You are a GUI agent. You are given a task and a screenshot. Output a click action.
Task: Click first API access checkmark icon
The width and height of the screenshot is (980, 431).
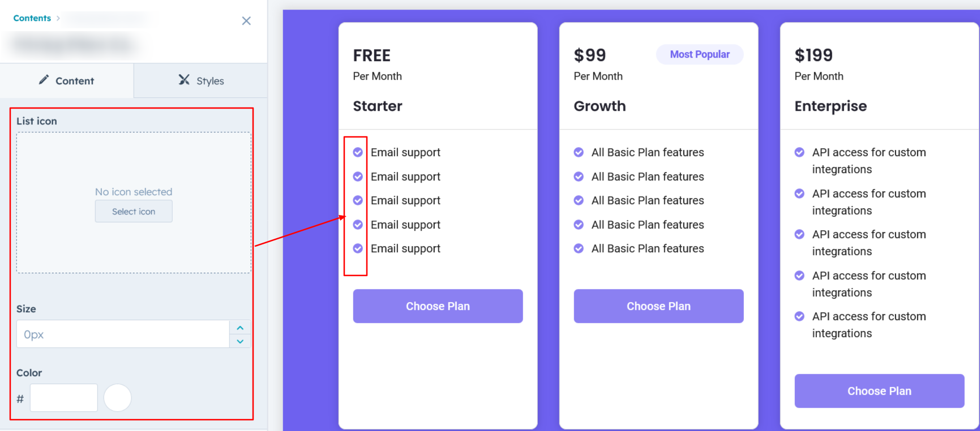point(799,152)
